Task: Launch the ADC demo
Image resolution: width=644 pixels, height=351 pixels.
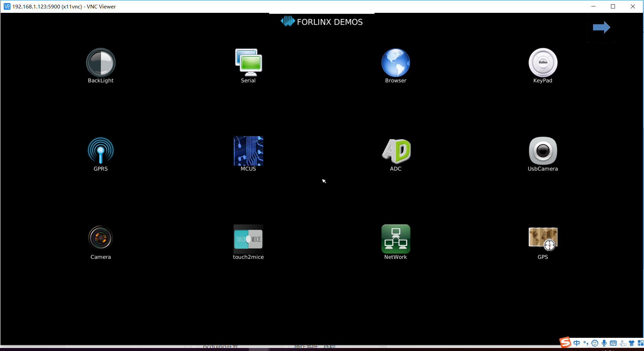Action: [x=395, y=151]
